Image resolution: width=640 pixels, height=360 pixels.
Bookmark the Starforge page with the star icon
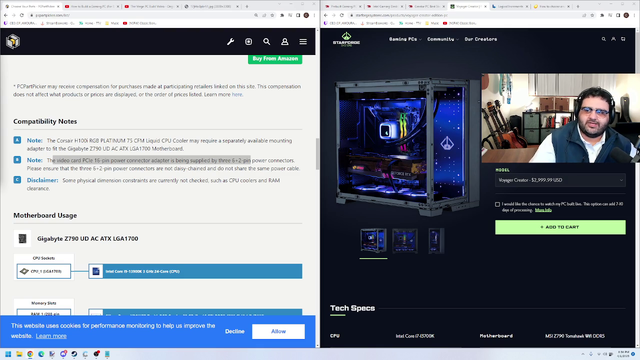point(592,15)
